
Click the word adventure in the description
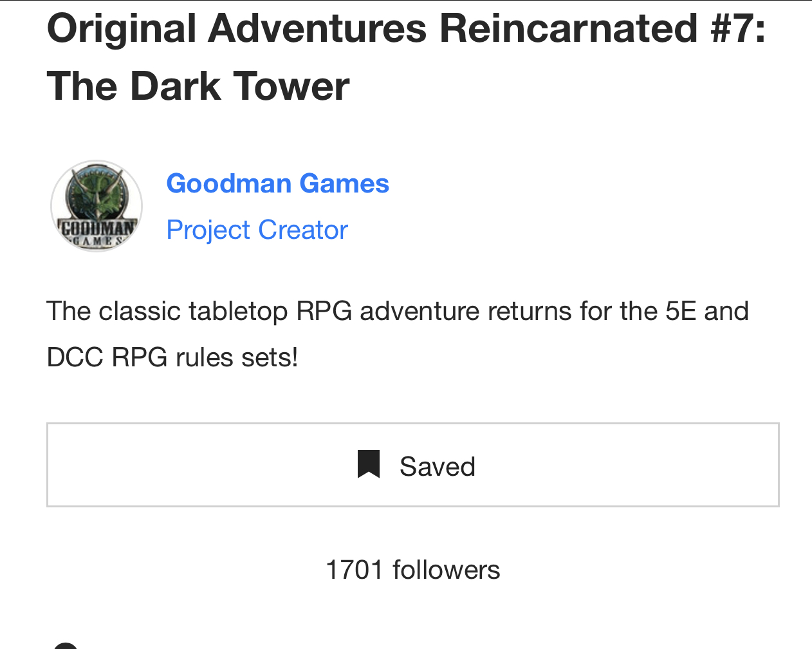click(420, 311)
